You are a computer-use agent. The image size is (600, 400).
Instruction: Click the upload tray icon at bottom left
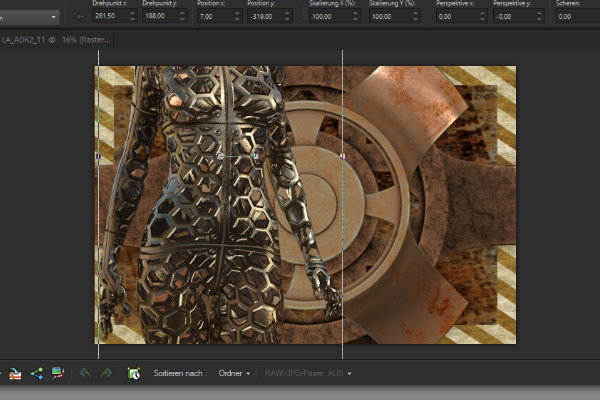pos(15,373)
